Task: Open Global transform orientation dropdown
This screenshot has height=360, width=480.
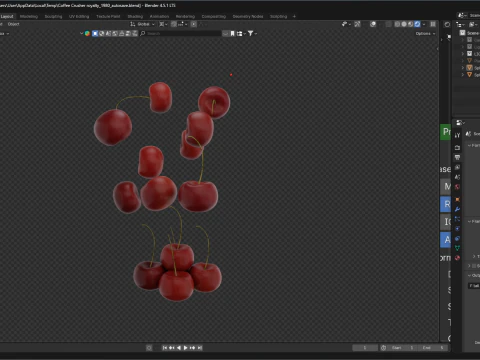Action: [x=142, y=24]
